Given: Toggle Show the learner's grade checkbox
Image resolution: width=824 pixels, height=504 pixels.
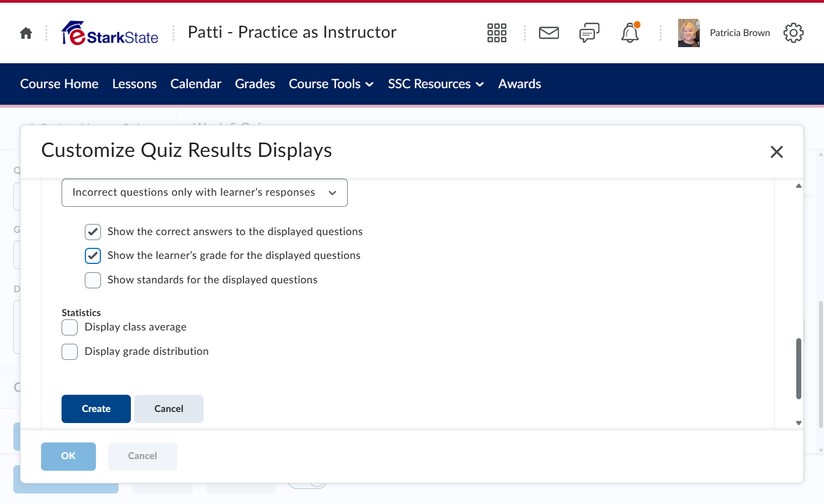Looking at the screenshot, I should (x=93, y=256).
